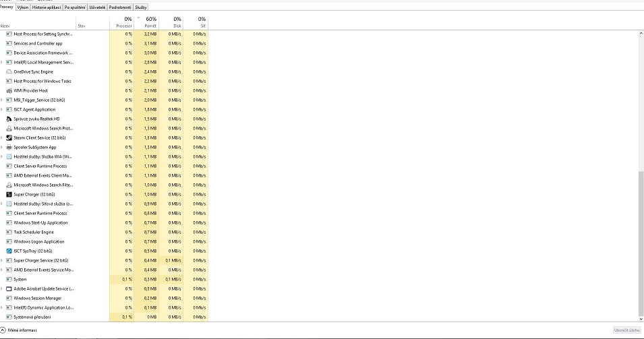
Task: Open the Podrobnosti tab
Action: [120, 7]
